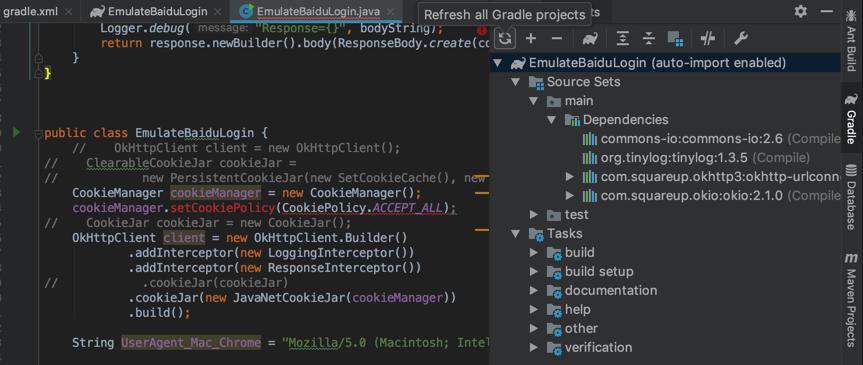This screenshot has width=863, height=365.
Task: Select commons-io:2.6 dependency
Action: click(665, 139)
